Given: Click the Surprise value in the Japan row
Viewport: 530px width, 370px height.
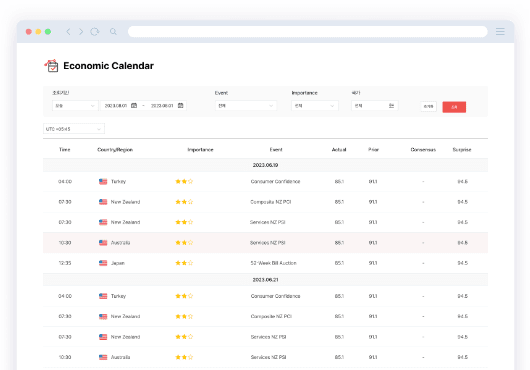Looking at the screenshot, I should (x=463, y=263).
